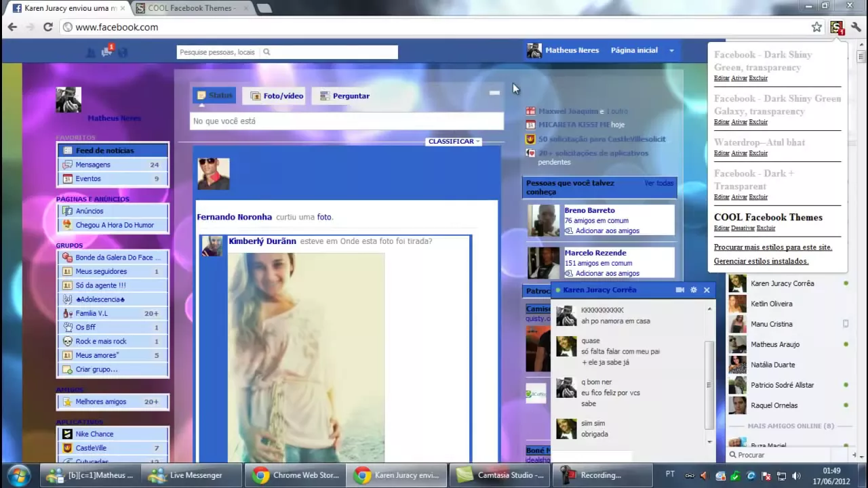
Task: Click the browser address bar
Action: click(434, 27)
